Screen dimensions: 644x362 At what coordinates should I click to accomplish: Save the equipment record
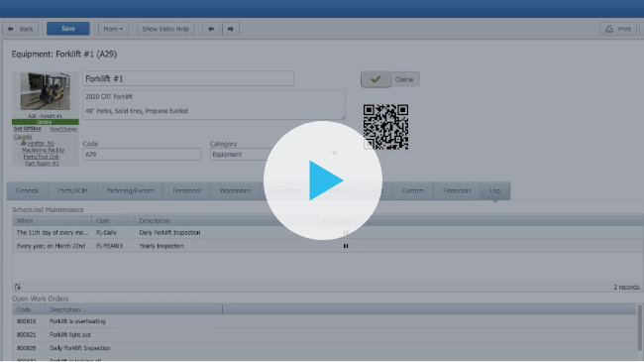tap(68, 29)
